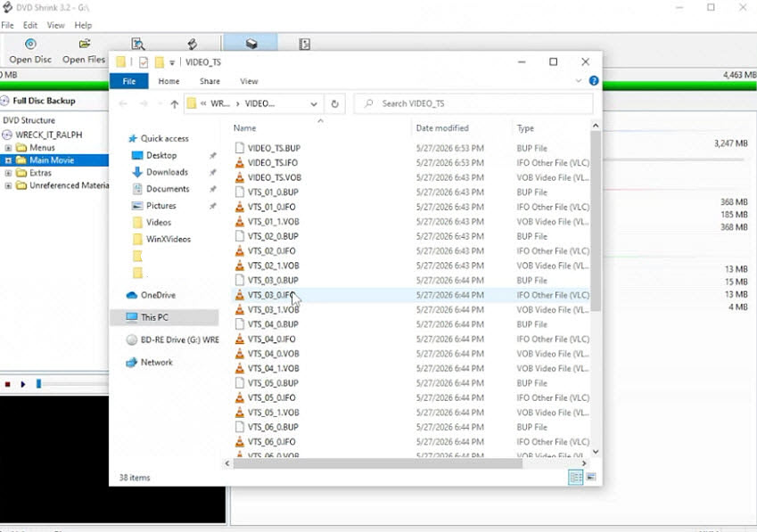
Task: Open the Help menu in DVD Shrink
Action: (83, 25)
